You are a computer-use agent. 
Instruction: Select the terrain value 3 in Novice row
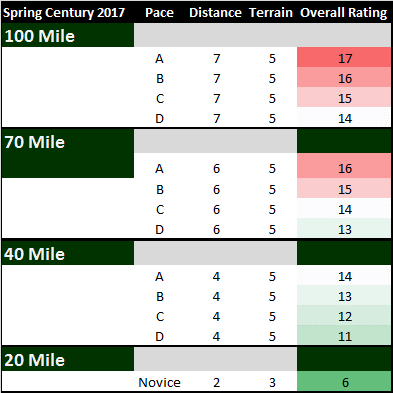coord(272,382)
